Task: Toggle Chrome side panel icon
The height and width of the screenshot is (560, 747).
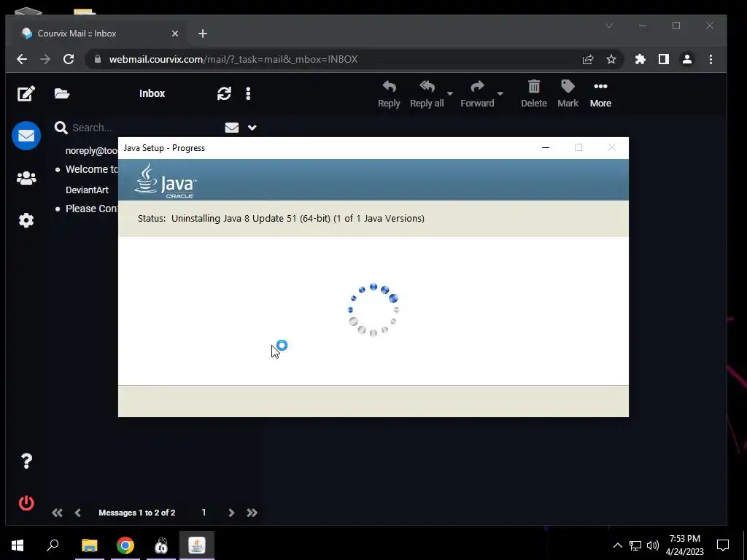Action: coord(664,59)
